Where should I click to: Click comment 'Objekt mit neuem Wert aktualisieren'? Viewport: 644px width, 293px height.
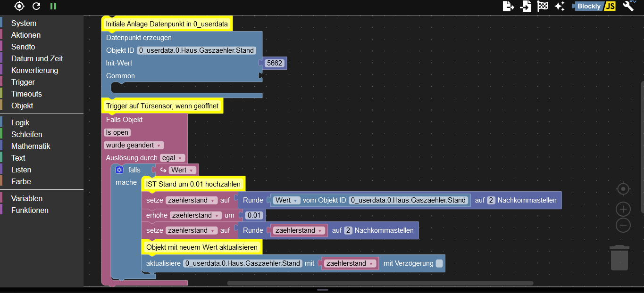[202, 247]
